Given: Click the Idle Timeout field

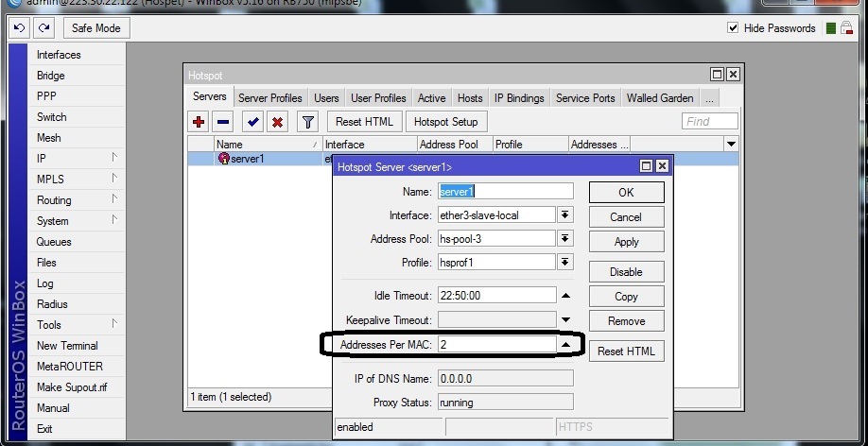Looking at the screenshot, I should 496,296.
